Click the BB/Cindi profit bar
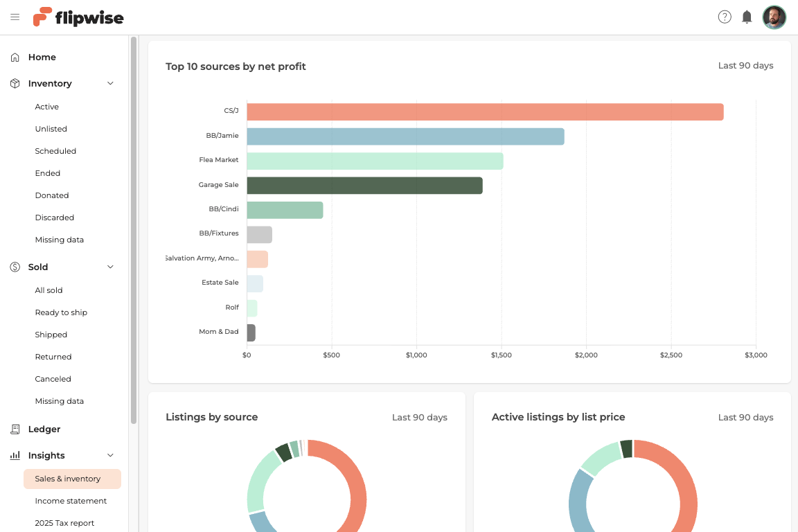The width and height of the screenshot is (798, 532). point(285,210)
